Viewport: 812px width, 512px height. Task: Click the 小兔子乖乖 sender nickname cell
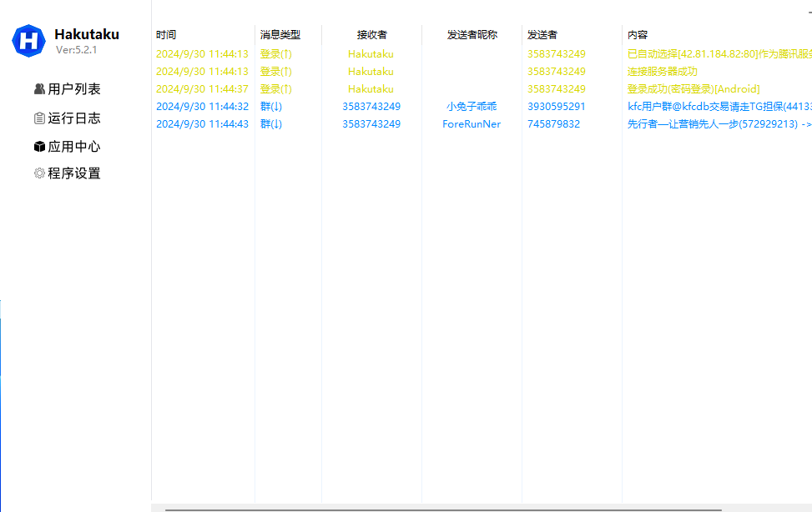pyautogui.click(x=472, y=107)
